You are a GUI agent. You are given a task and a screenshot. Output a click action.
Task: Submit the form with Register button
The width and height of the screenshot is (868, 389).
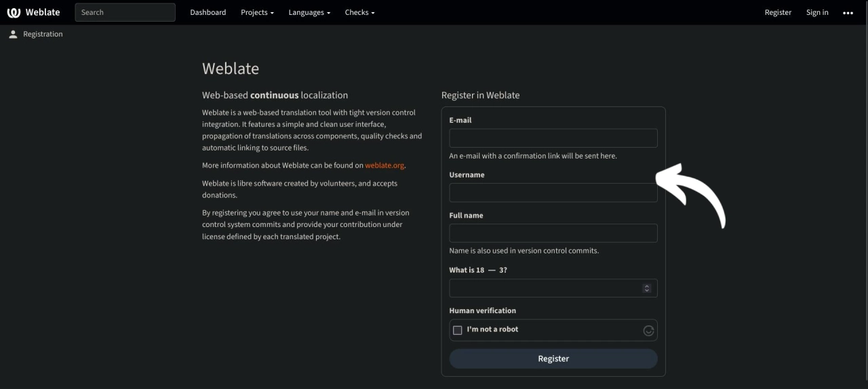(553, 359)
